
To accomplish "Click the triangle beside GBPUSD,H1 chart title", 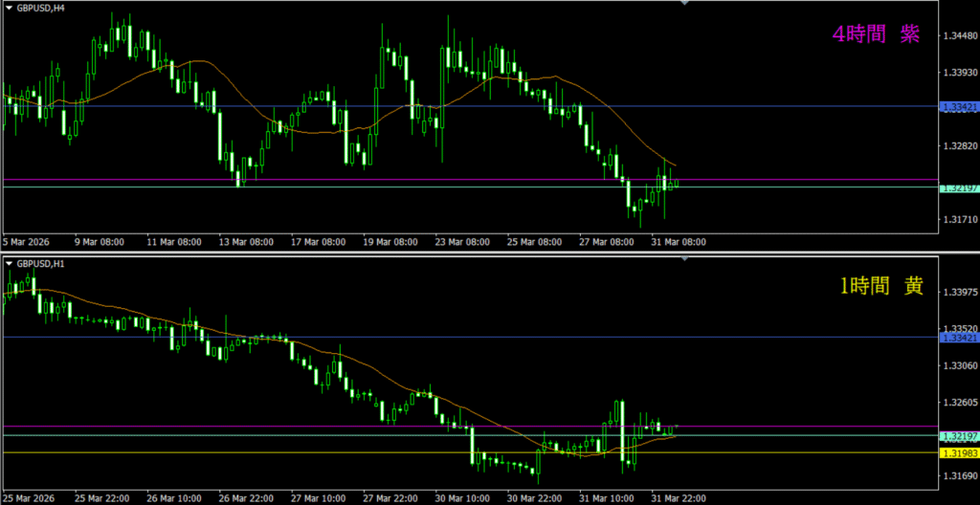I will pos(9,263).
